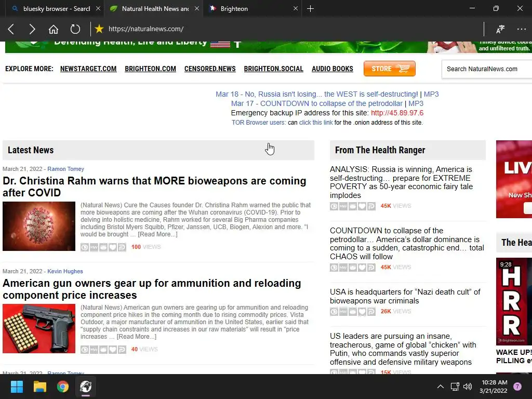Close the bluesky browser search tab

point(98,8)
